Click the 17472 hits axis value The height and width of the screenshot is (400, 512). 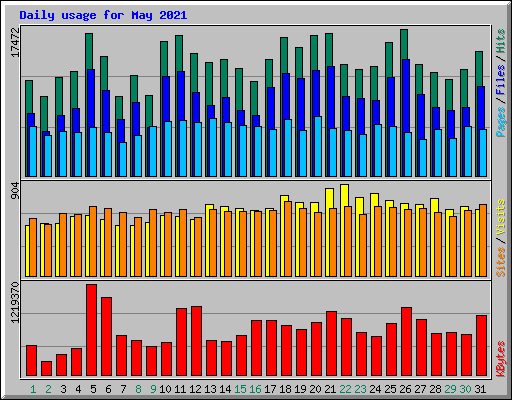pos(15,42)
